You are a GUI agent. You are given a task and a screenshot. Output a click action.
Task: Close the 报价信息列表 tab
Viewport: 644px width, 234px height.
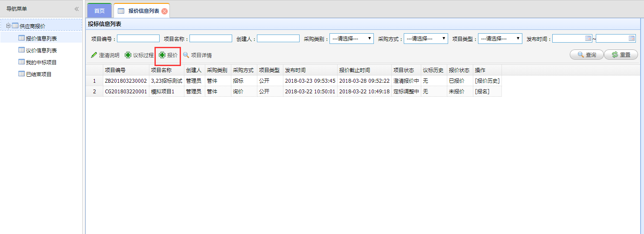(164, 11)
